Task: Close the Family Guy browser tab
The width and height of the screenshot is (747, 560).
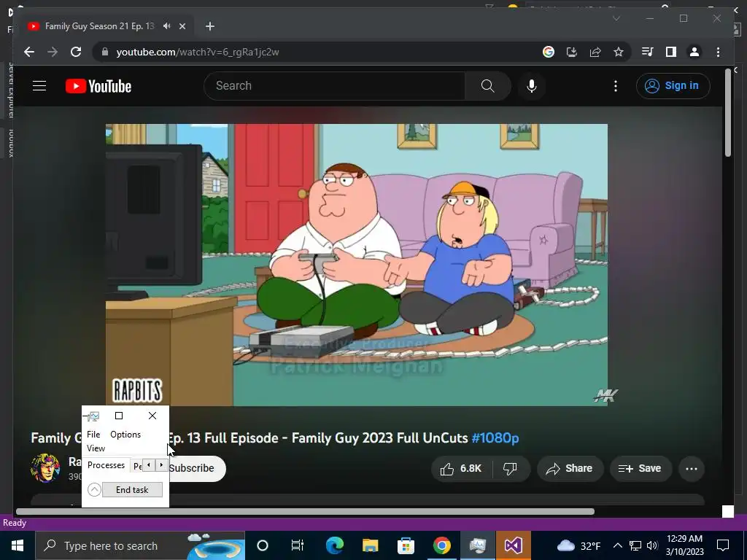Action: click(182, 26)
